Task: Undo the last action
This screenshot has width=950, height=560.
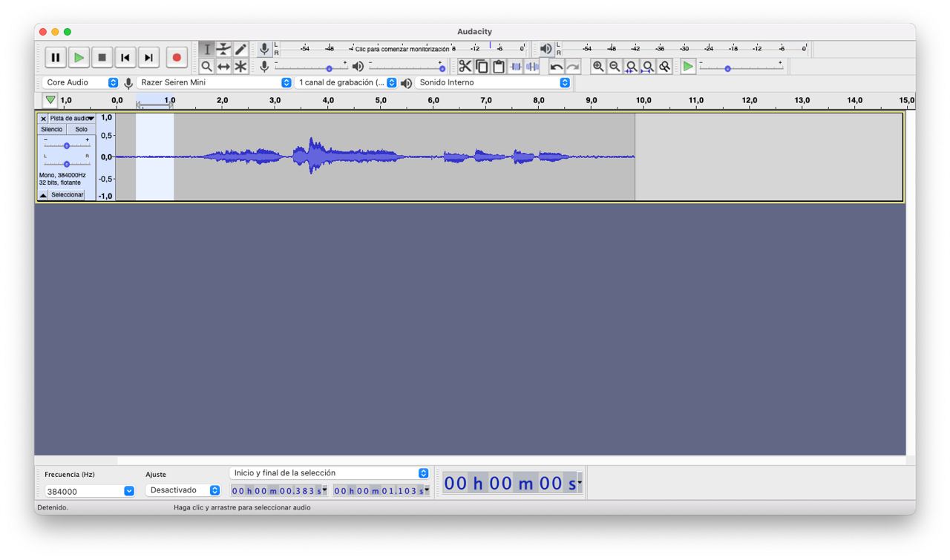Action: (557, 66)
